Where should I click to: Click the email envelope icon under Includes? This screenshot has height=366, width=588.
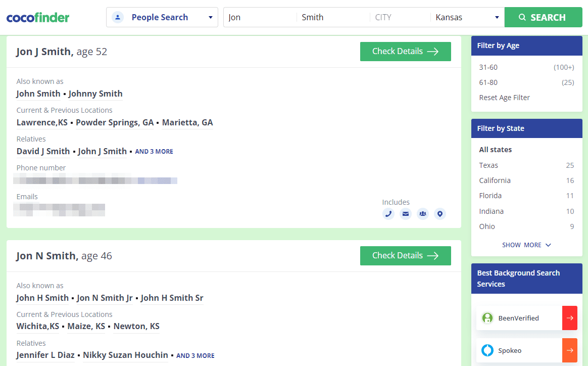(x=406, y=214)
